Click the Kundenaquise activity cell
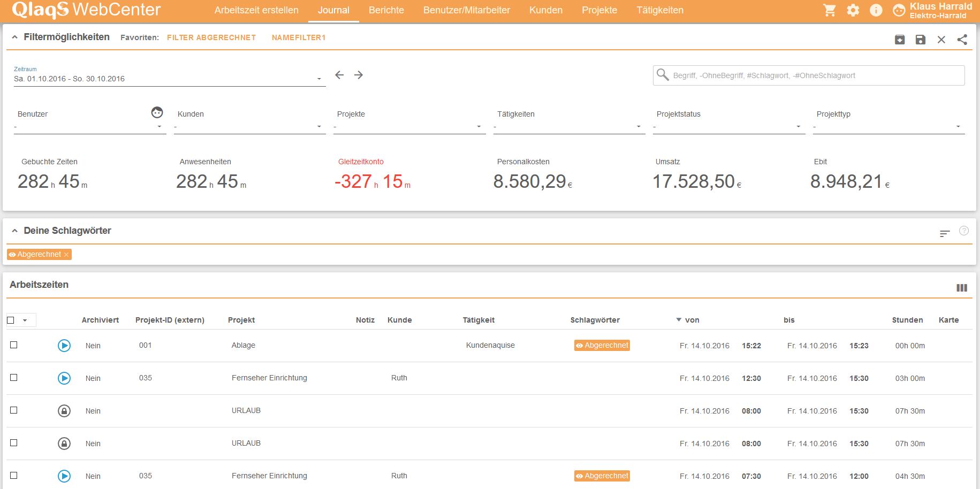Screen dimensions: 980x489 [490, 345]
